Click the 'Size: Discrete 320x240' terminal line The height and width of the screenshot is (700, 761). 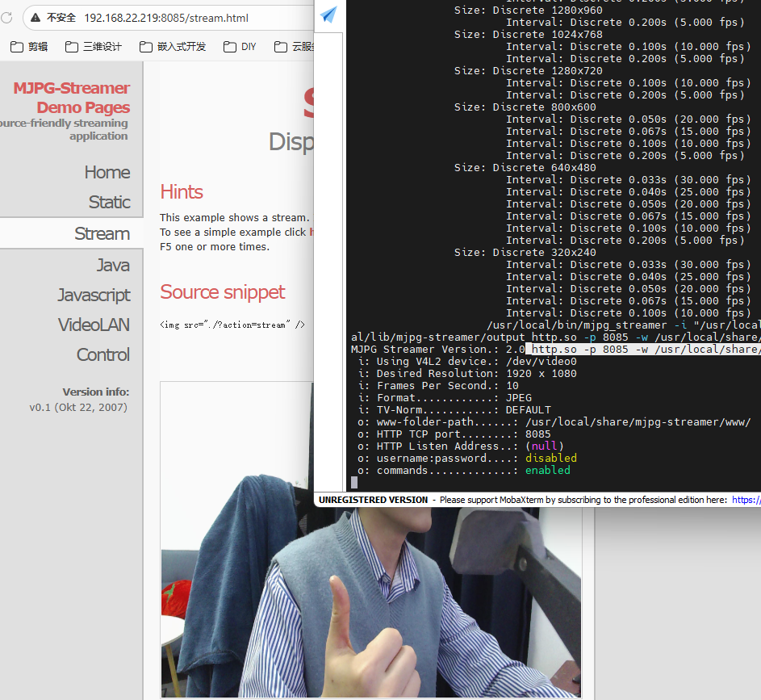pyautogui.click(x=525, y=253)
